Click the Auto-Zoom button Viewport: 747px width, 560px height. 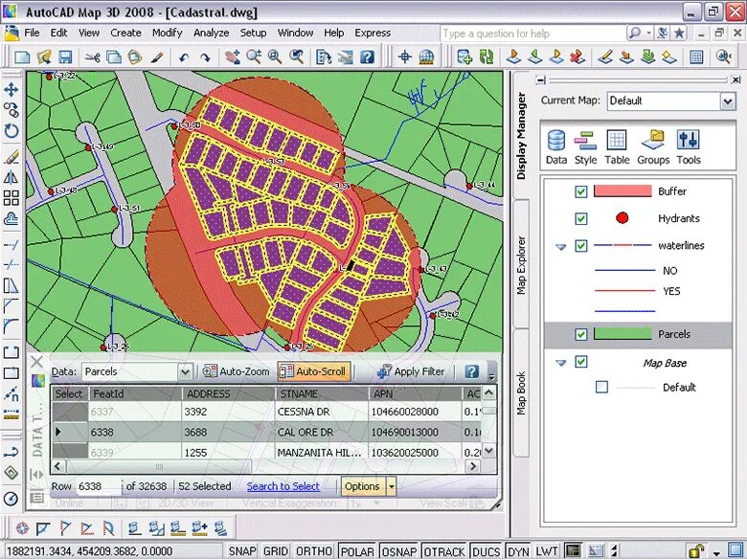click(236, 371)
